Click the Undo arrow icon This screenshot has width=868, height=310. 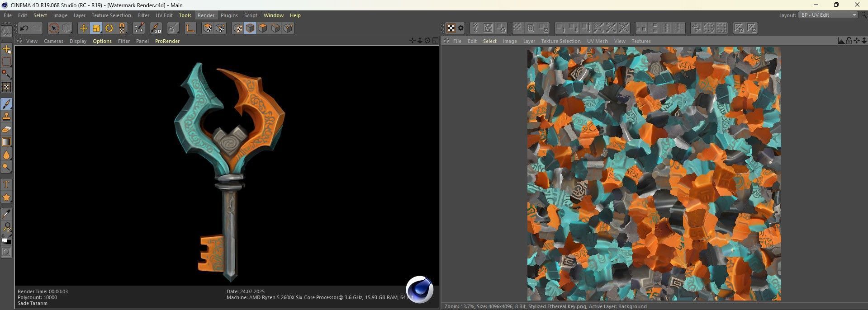point(24,28)
